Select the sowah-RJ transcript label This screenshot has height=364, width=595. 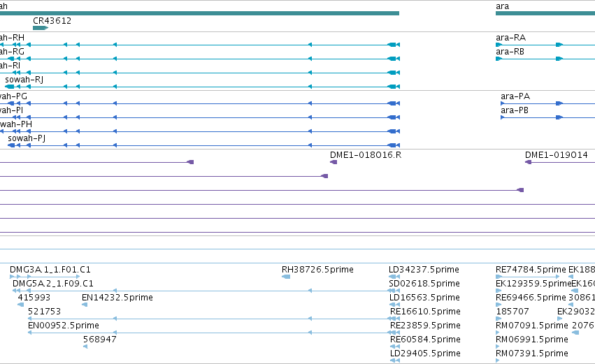24,80
